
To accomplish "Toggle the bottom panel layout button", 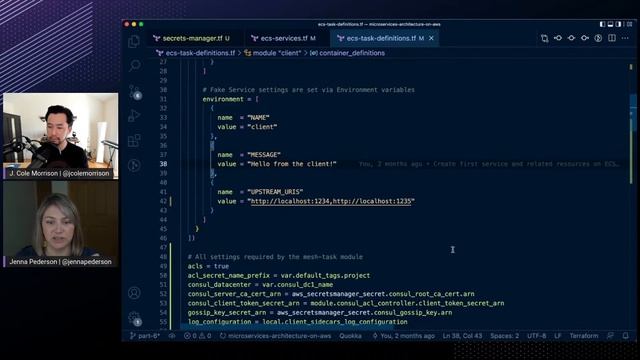I will tap(611, 24).
